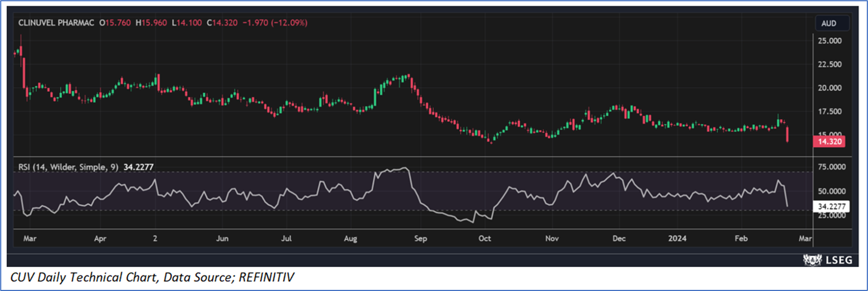This screenshot has width=868, height=291.
Task: Click the CLINUVEL PHARMAC symbol name
Action: 56,23
